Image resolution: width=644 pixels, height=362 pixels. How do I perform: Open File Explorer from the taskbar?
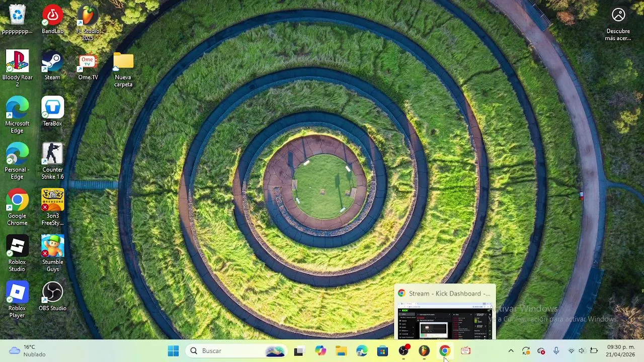click(341, 351)
